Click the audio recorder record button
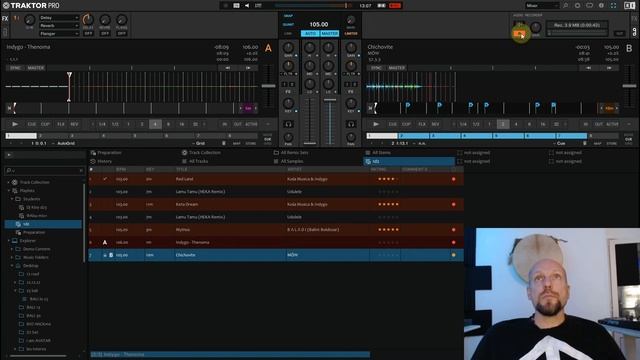Screen dimensions: 640x360 pos(520,34)
